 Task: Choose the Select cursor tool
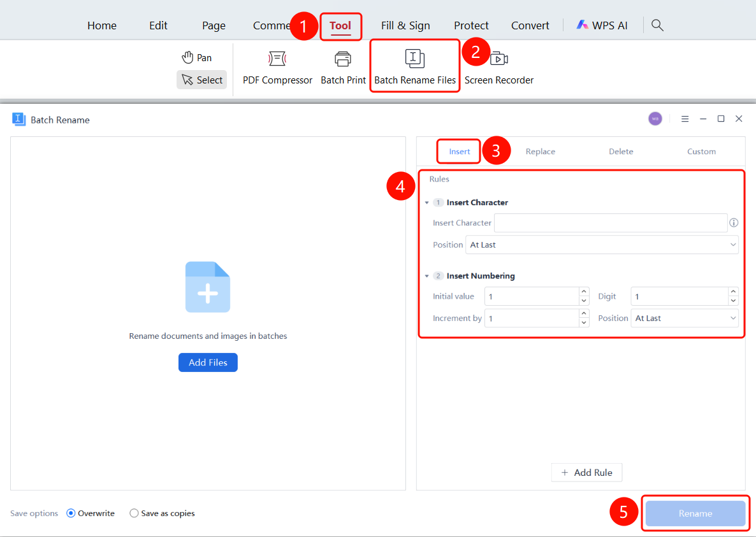coord(202,80)
